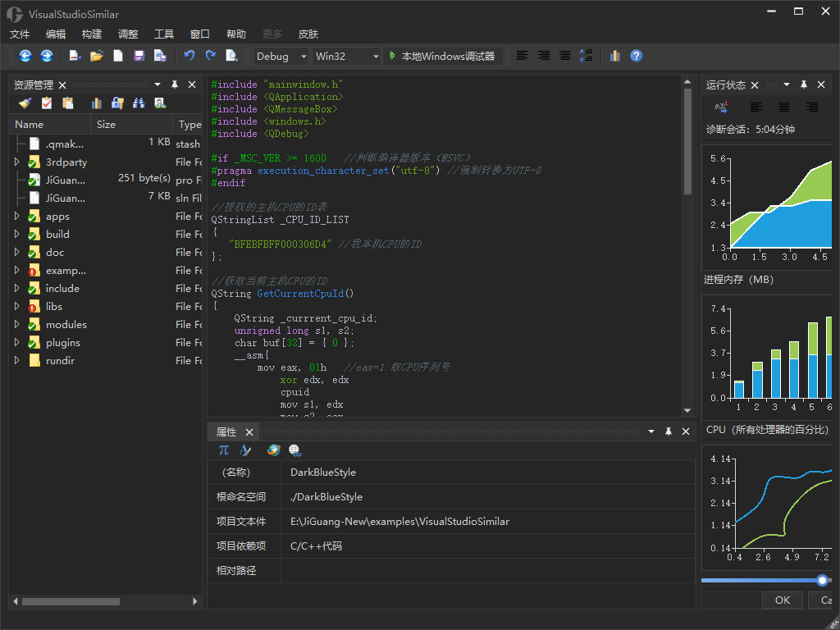
Task: Click the broom clean icon in 资源管理 panel
Action: pyautogui.click(x=25, y=103)
